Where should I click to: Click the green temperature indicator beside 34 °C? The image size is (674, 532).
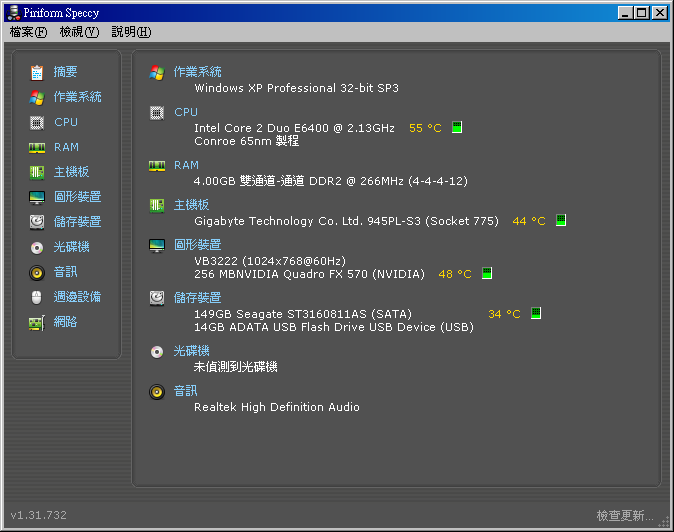(536, 313)
